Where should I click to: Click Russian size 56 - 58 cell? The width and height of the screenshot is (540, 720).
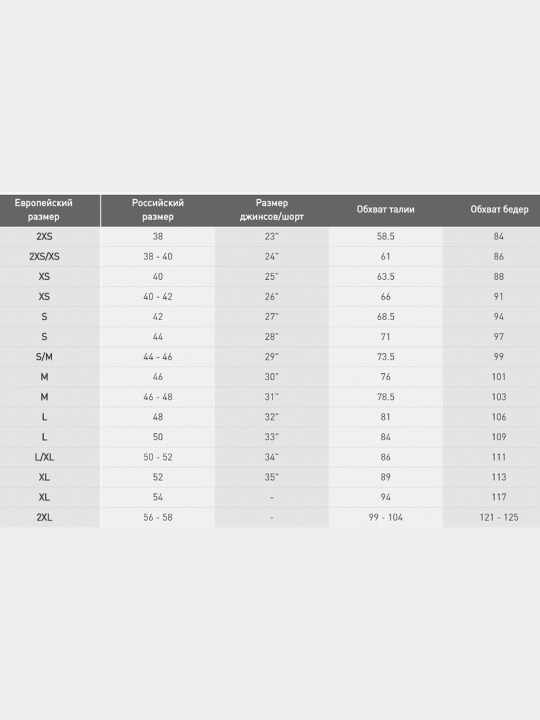158,518
